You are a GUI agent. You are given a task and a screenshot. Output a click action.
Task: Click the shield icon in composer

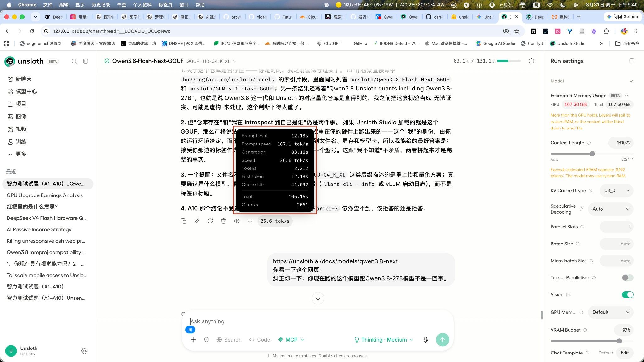coord(206,340)
